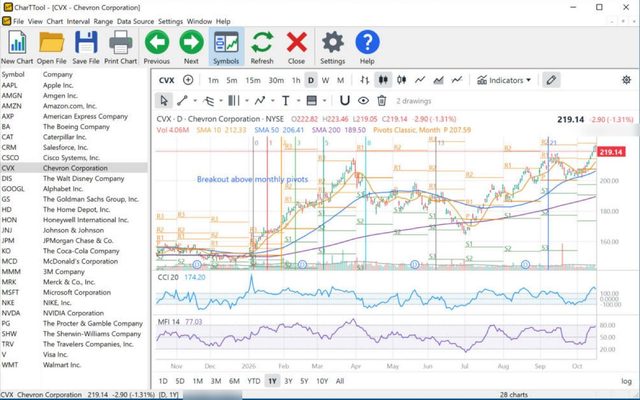Select the pitchfork/fan drawing tool
Image resolution: width=640 pixels, height=400 pixels.
click(x=209, y=100)
